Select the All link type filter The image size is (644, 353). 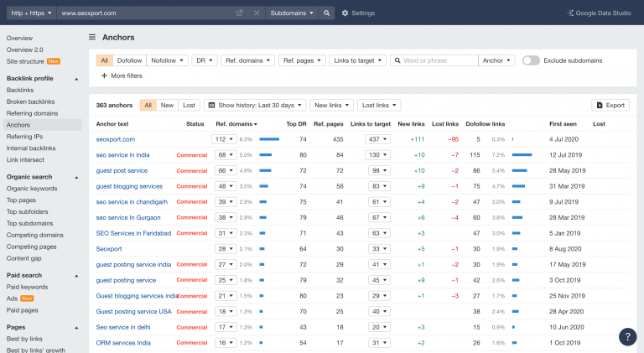pos(104,60)
